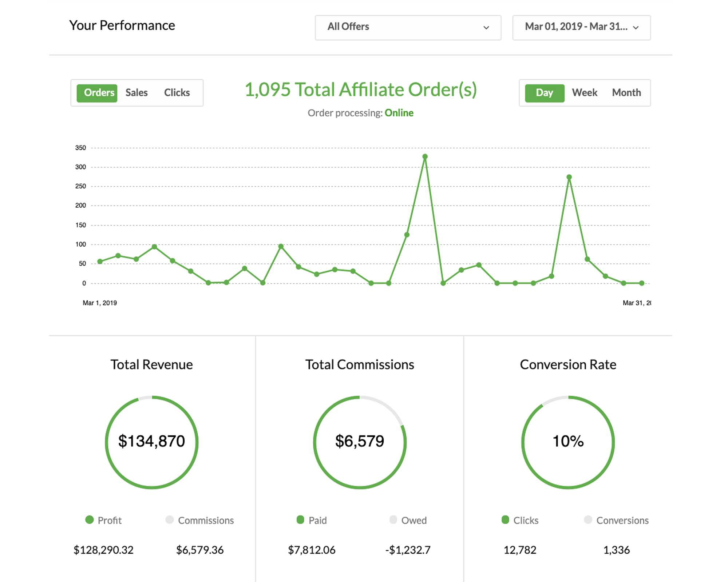Image resolution: width=728 pixels, height=582 pixels.
Task: Click the chevron arrow in All Offers box
Action: coord(486,28)
